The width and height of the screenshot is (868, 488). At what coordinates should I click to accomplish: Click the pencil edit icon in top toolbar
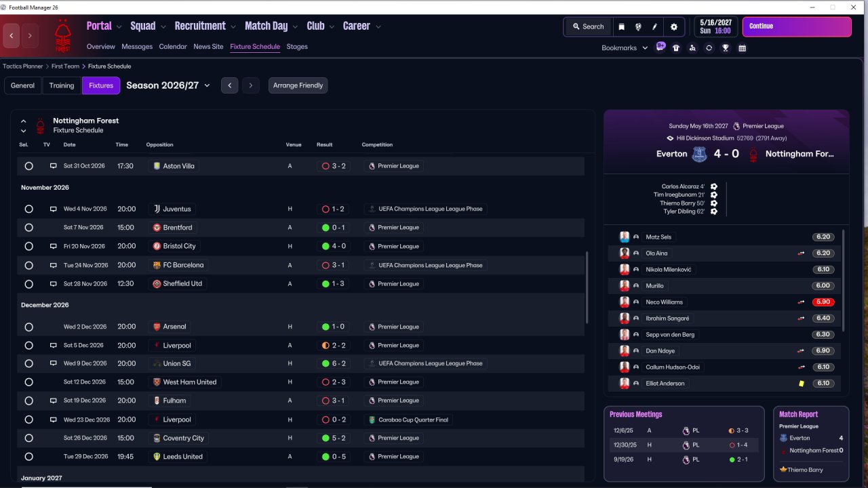click(655, 26)
